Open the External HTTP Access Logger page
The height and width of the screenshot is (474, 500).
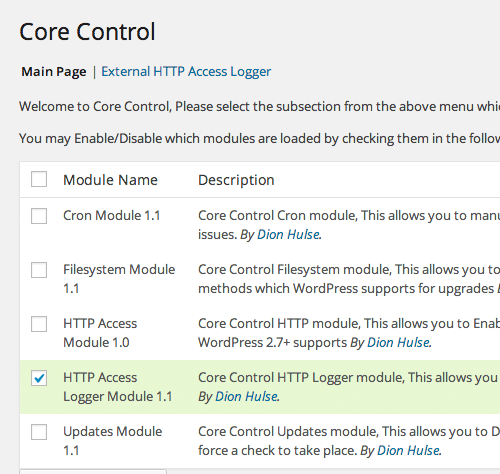pyautogui.click(x=186, y=72)
